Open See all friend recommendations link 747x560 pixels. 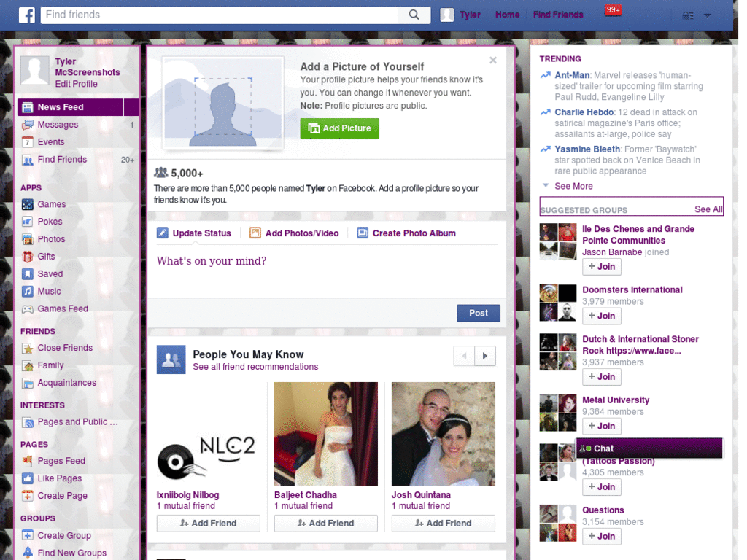255,367
